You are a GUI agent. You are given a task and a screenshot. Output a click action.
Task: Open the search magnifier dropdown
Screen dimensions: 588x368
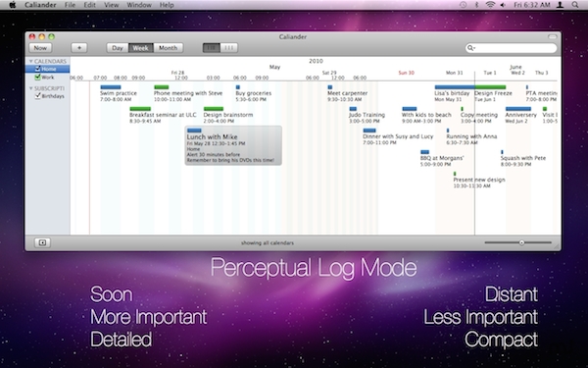[470, 48]
